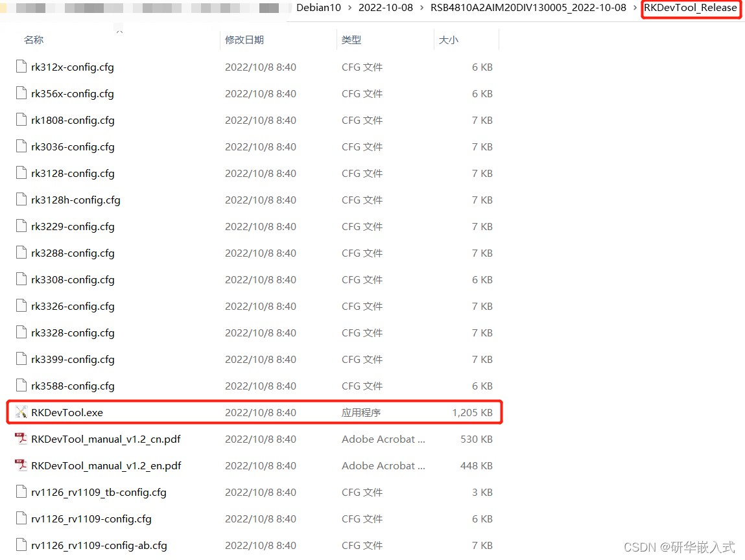Viewport: 745px width, 560px height.
Task: Click the rk3308-config.cfg file icon
Action: coord(21,280)
